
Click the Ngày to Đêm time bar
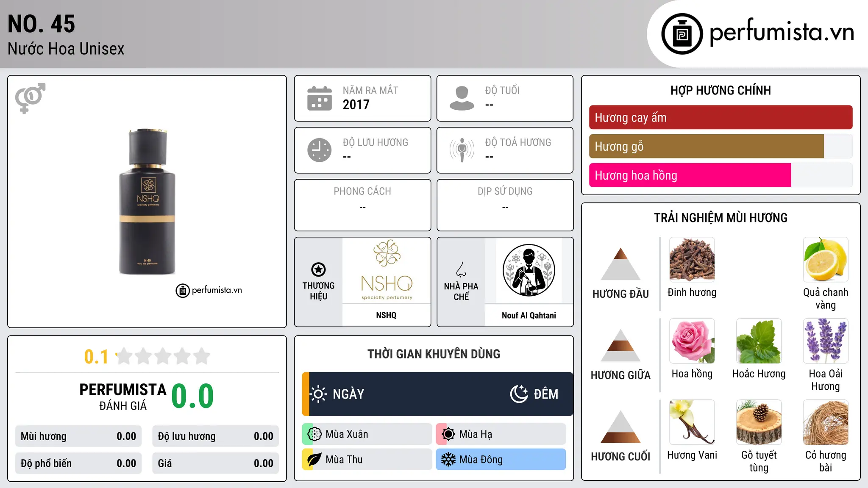coord(437,394)
